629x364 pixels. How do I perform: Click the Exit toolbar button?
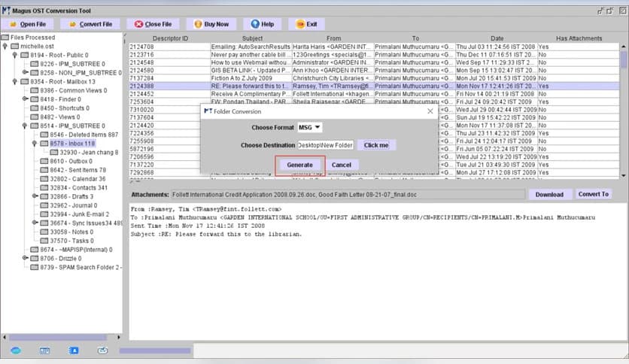[x=306, y=24]
